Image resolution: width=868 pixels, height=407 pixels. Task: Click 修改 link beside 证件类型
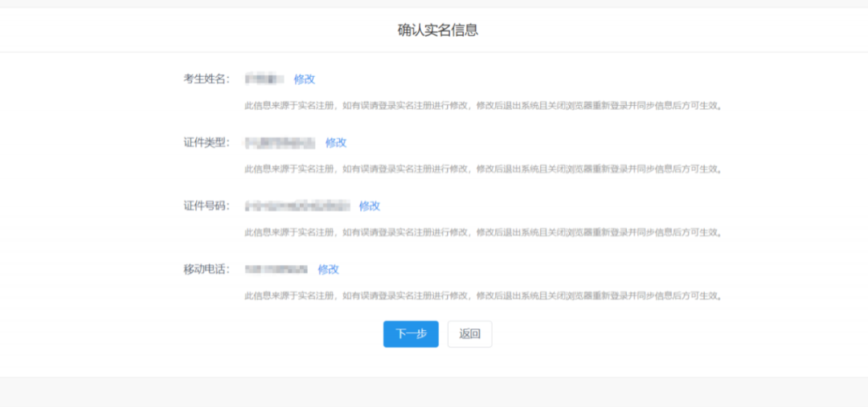click(x=336, y=142)
